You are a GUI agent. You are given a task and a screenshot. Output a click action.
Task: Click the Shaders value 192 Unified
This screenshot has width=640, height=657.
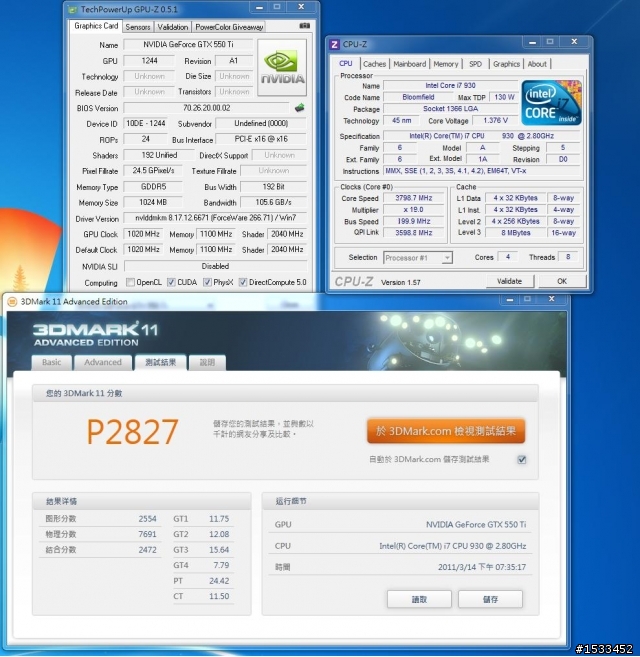click(159, 155)
